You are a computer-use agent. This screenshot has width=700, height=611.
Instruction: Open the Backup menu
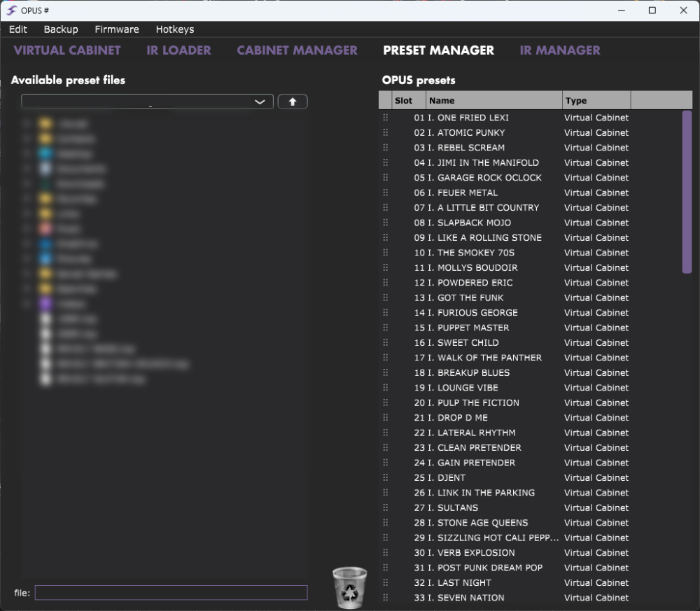coord(61,29)
